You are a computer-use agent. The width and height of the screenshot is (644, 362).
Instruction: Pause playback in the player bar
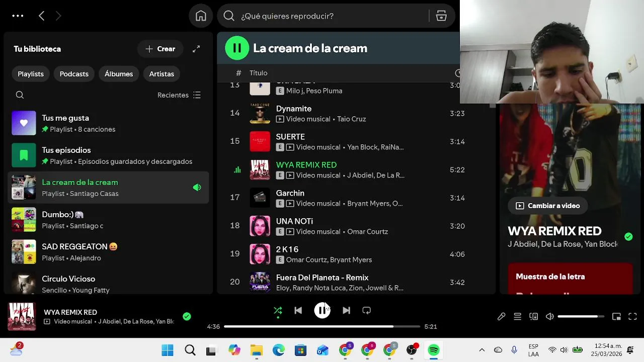coord(322,311)
